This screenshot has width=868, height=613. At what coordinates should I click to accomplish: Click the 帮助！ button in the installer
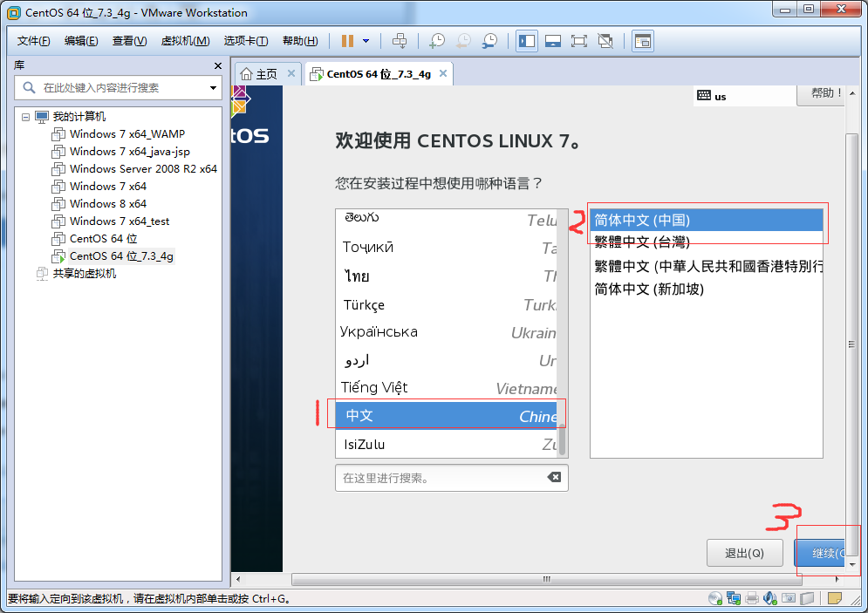coord(821,94)
